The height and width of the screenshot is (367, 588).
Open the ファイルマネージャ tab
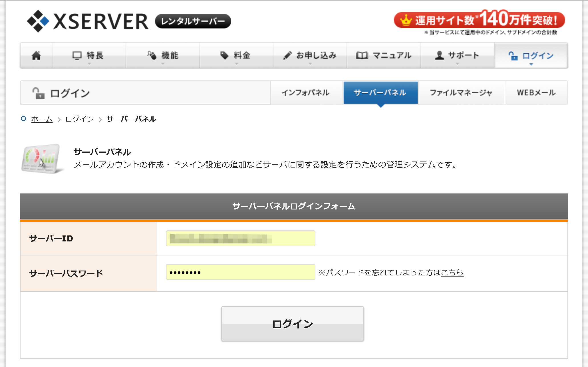461,93
